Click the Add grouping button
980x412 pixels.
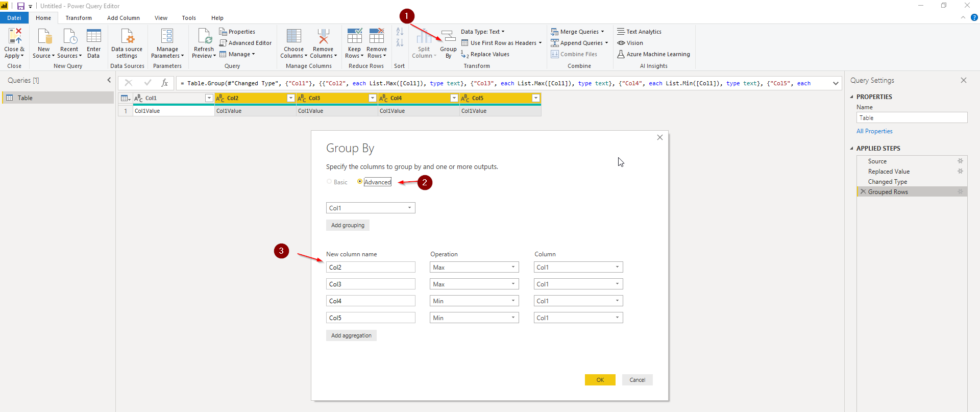[348, 225]
